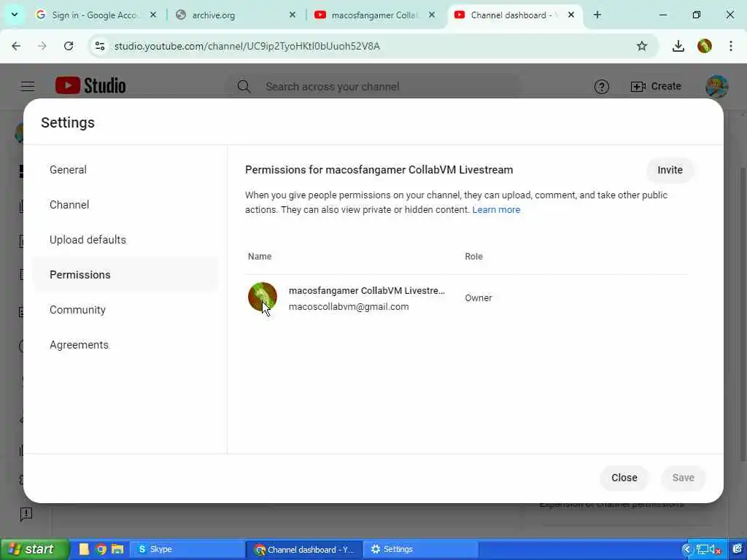Viewport: 747px width, 560px height.
Task: Open the Studio account avatar menu
Action: pos(716,87)
